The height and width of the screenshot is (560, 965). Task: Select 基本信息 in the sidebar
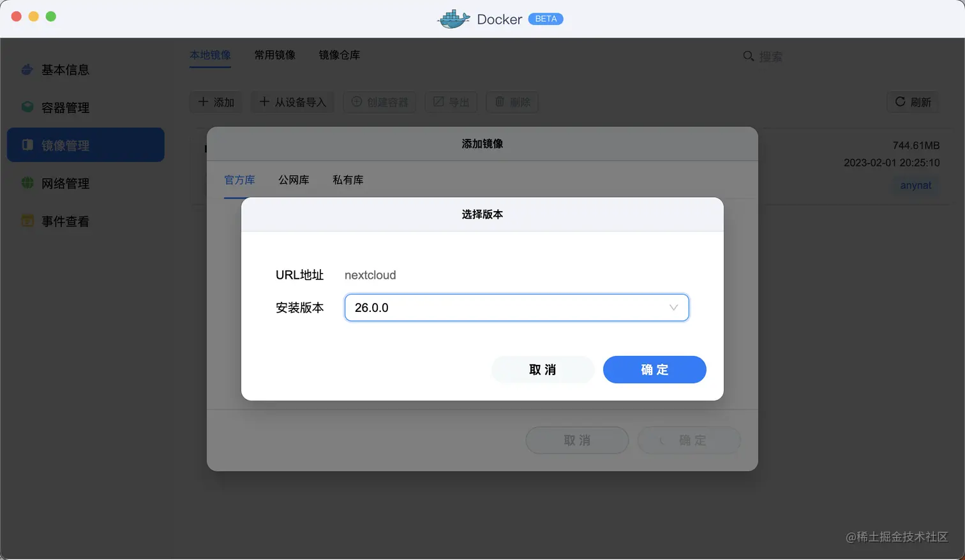(86, 70)
